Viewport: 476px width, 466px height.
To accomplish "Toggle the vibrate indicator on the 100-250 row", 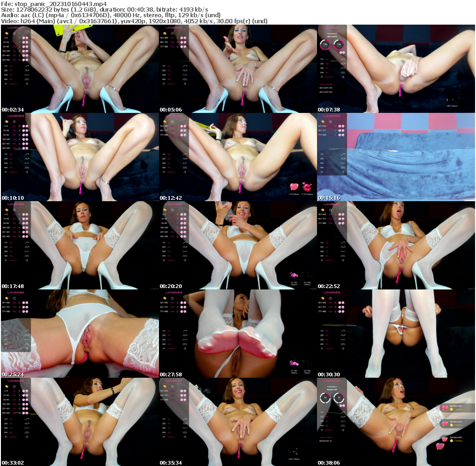I will pyautogui.click(x=20, y=51).
